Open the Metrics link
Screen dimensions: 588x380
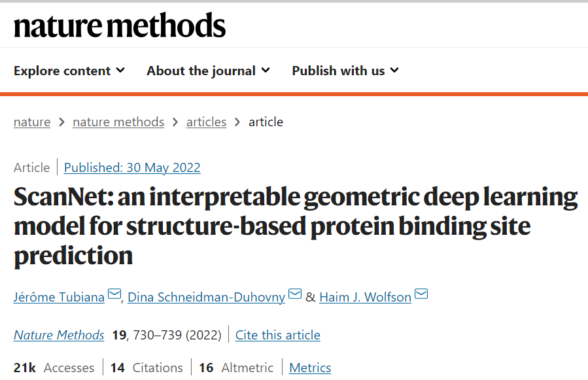[x=310, y=368]
